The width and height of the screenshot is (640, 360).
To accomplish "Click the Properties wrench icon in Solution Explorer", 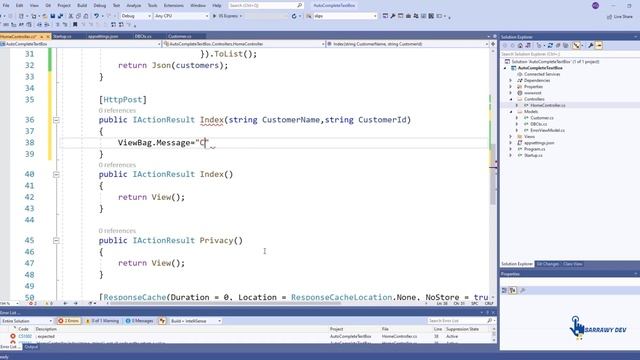I will 590,46.
